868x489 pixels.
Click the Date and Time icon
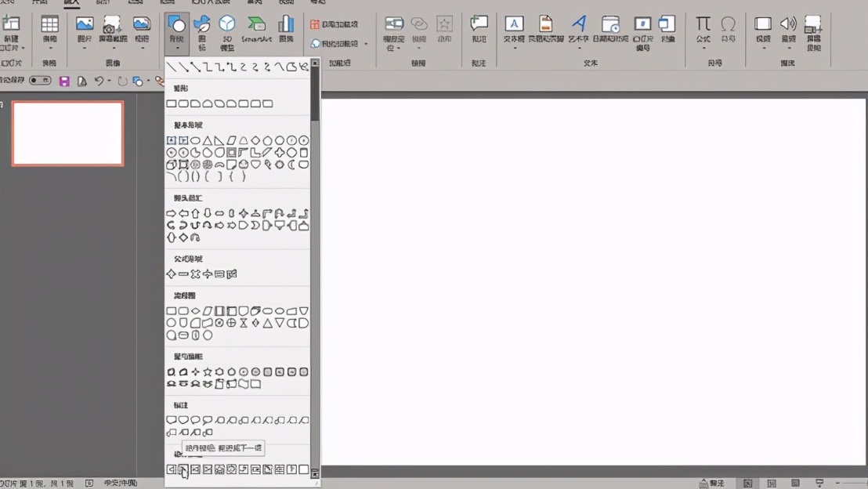point(610,24)
